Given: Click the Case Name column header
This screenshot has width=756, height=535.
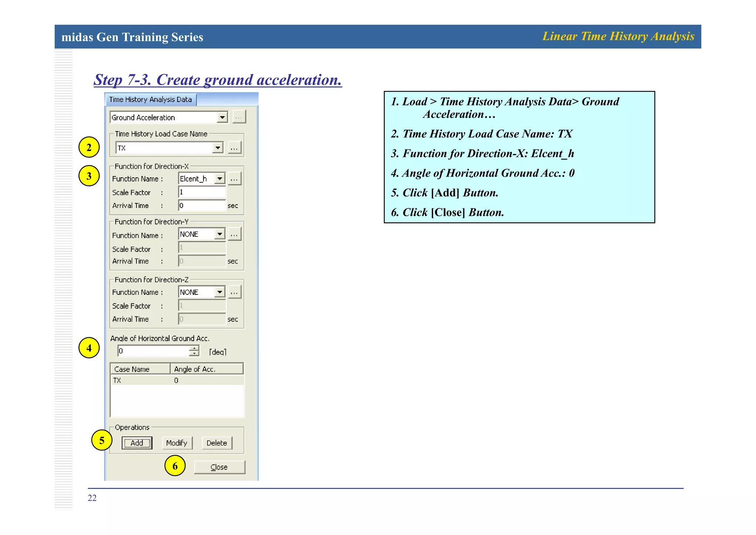Looking at the screenshot, I should [140, 369].
